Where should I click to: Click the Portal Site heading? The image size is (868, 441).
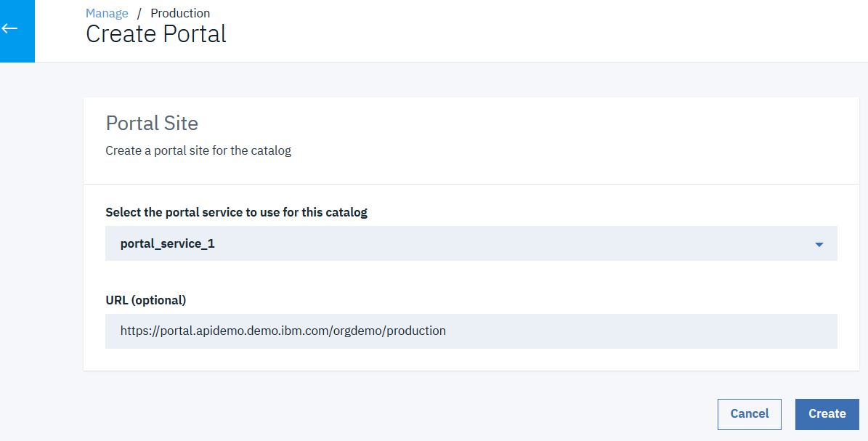(152, 124)
